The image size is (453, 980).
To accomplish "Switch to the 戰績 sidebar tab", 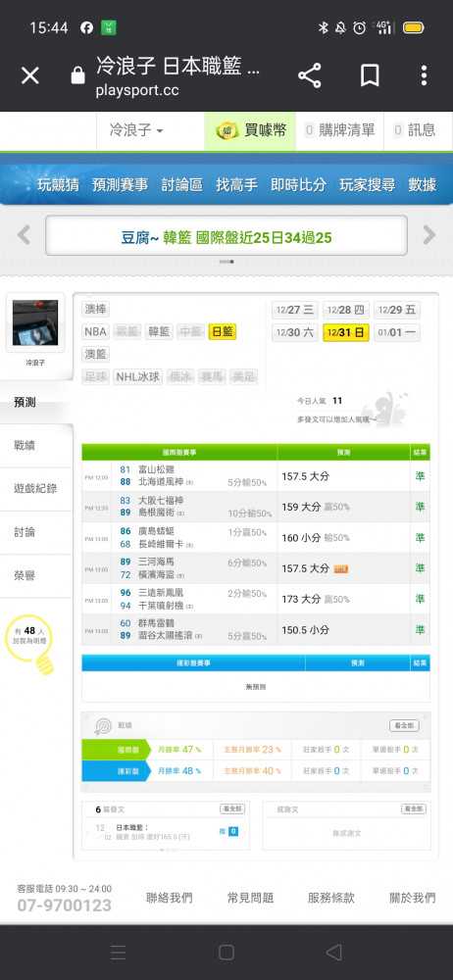I will tap(35, 446).
